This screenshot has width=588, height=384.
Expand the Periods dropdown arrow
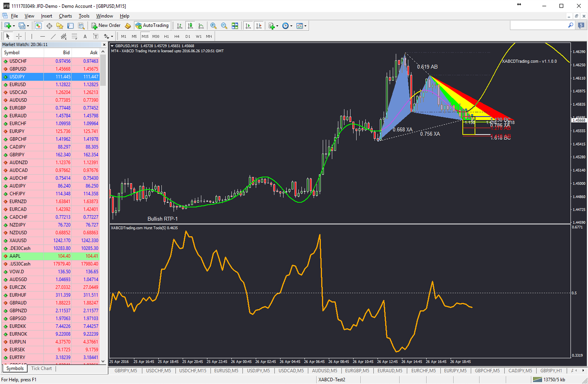tap(291, 26)
